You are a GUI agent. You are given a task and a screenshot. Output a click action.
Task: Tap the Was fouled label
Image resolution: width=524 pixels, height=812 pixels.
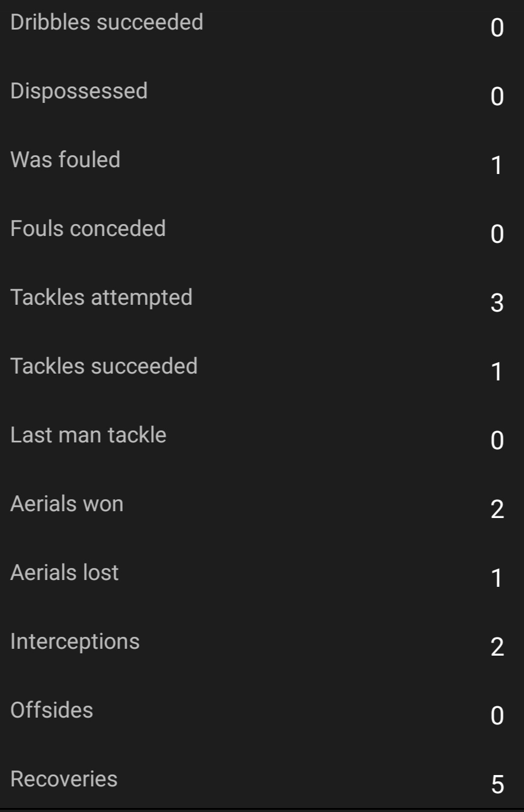pyautogui.click(x=65, y=160)
